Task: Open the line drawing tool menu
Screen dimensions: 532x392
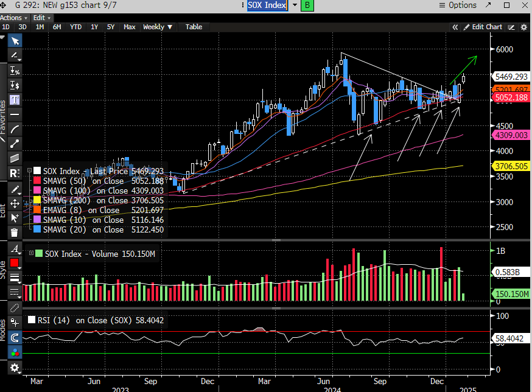Action: [x=15, y=55]
